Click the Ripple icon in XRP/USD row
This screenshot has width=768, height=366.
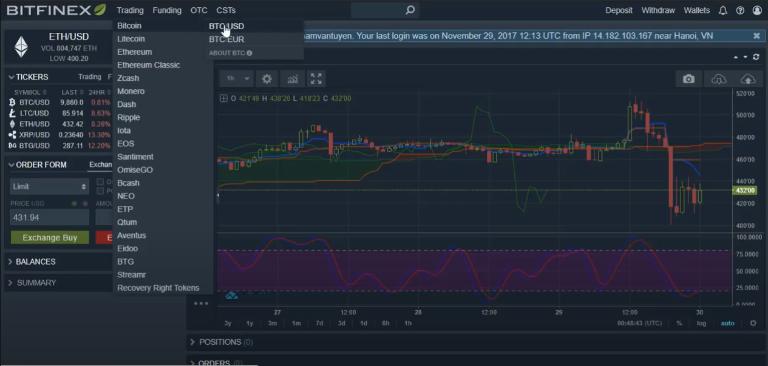click(12, 135)
